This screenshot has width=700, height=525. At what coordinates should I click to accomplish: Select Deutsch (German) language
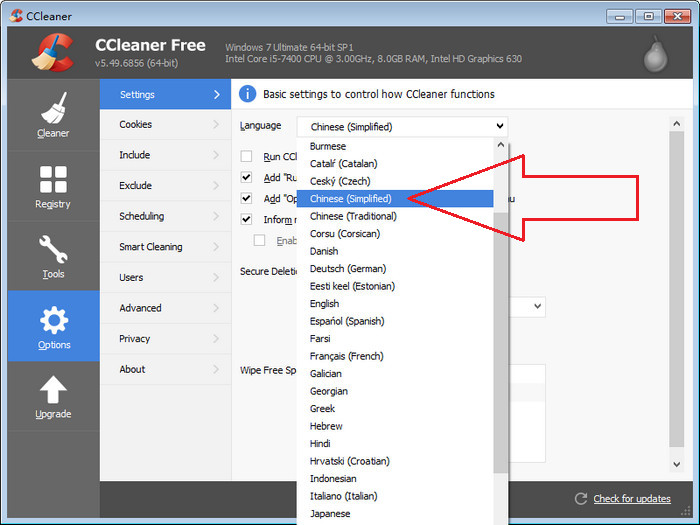(395, 269)
